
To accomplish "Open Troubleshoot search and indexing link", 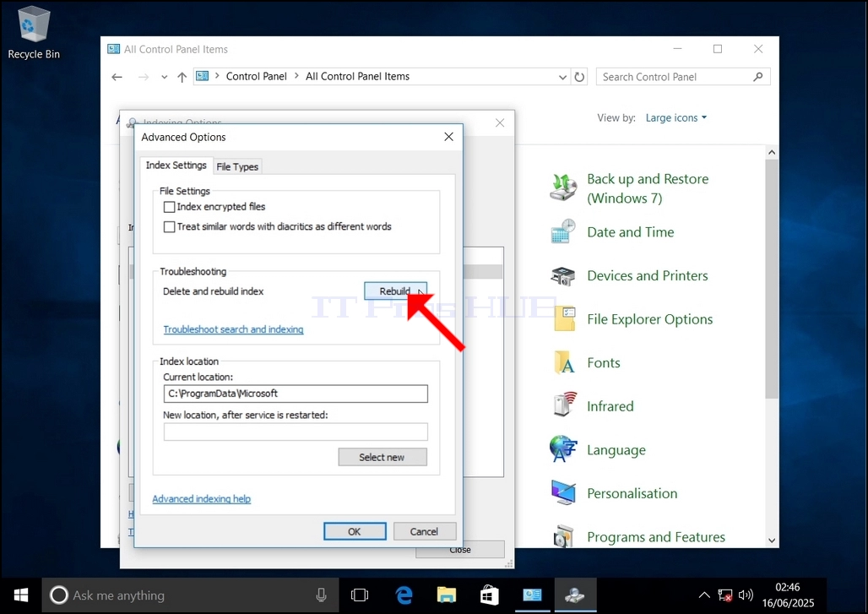I will point(233,329).
